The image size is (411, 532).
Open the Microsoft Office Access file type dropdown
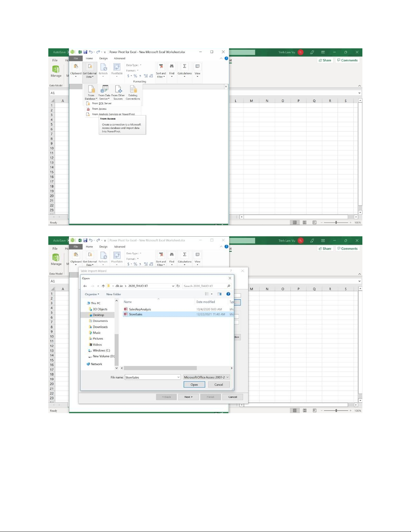pos(206,377)
